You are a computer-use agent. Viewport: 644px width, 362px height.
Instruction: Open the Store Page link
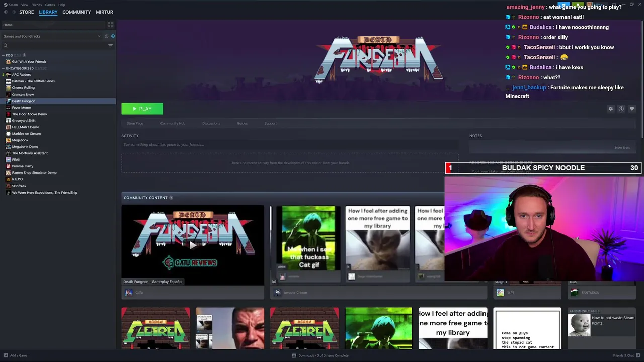point(135,123)
